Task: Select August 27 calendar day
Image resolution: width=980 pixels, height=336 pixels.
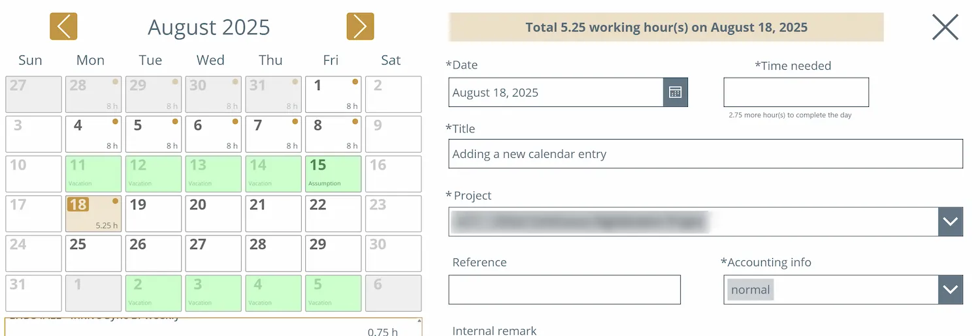Action: (x=214, y=253)
